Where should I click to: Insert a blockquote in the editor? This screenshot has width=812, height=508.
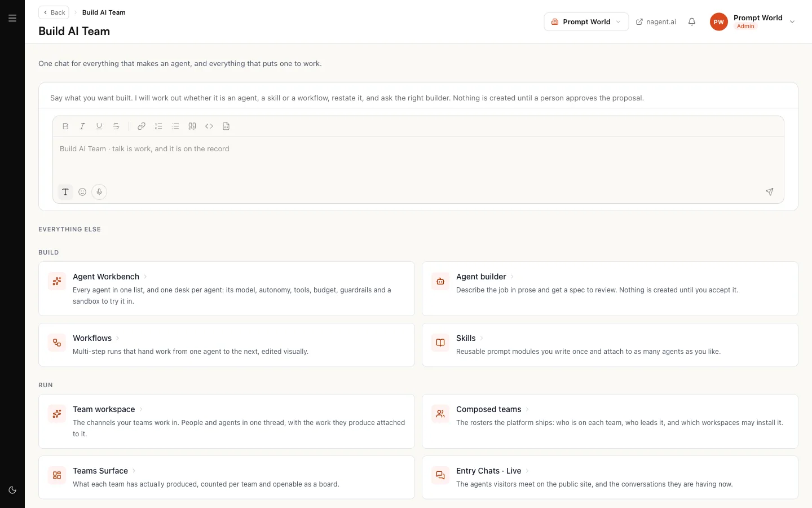click(x=192, y=126)
